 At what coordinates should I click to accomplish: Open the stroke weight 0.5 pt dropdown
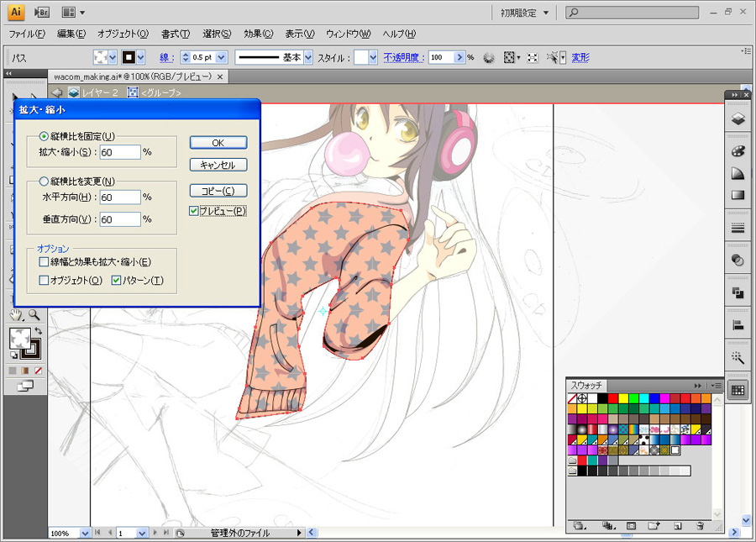pyautogui.click(x=221, y=58)
